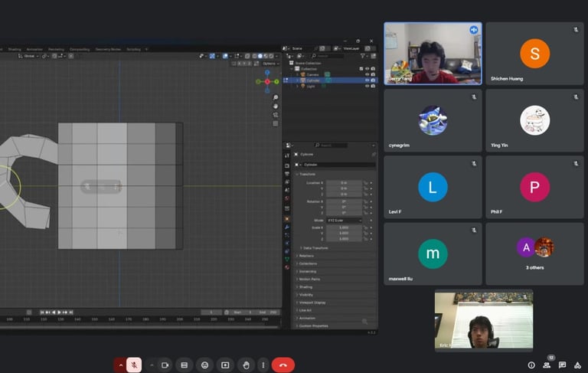
Task: Expand the Viewport Display panel
Action: [x=312, y=303]
